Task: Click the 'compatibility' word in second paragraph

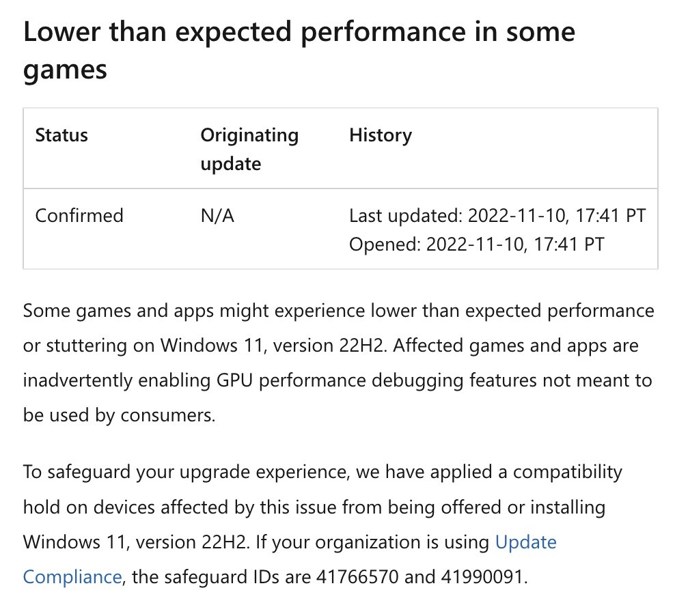Action: pos(567,472)
